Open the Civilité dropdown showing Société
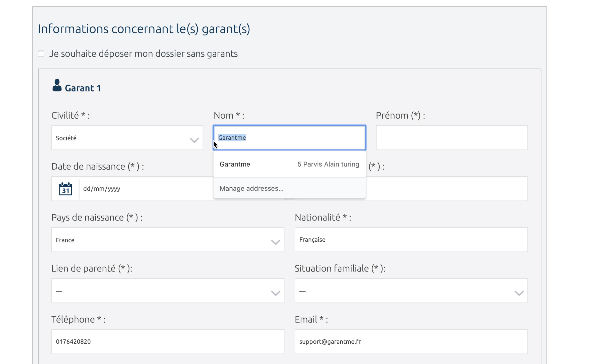The image size is (590, 364). (x=127, y=138)
